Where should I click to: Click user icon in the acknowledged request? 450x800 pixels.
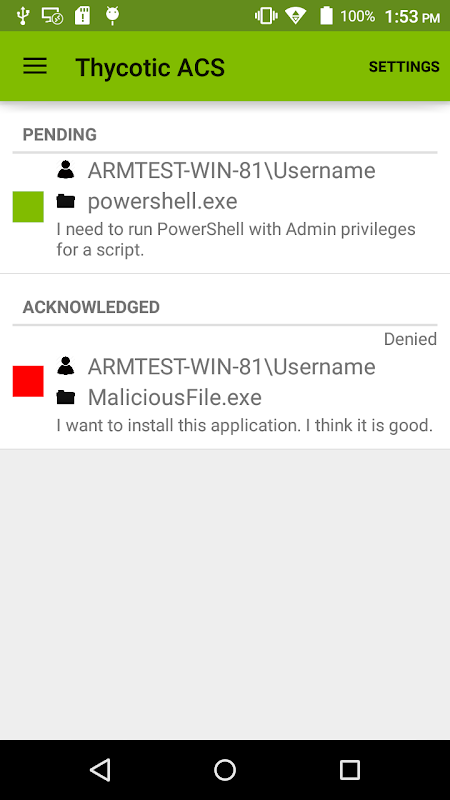pos(66,365)
